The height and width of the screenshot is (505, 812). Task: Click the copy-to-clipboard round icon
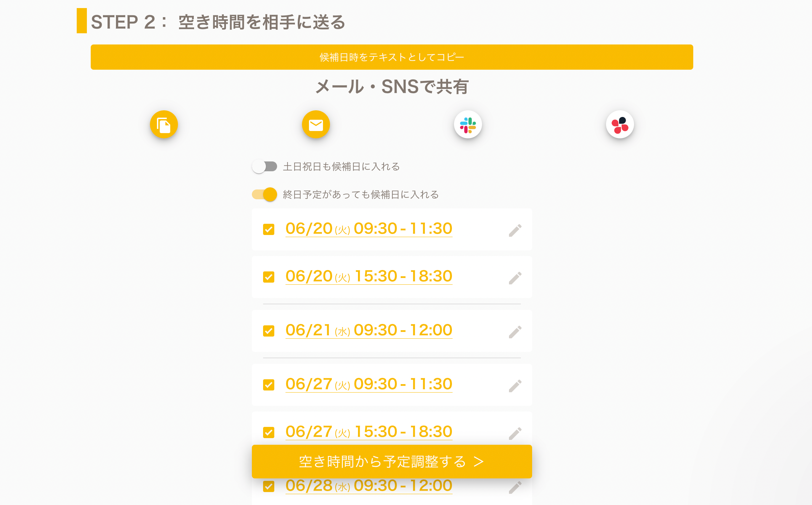(164, 125)
